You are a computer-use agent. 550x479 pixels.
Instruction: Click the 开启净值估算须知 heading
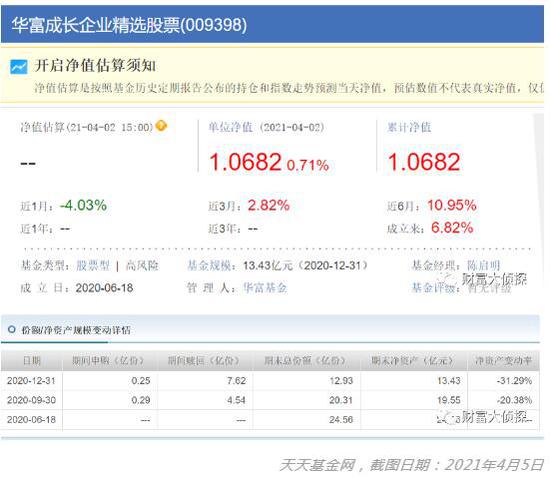[x=95, y=66]
